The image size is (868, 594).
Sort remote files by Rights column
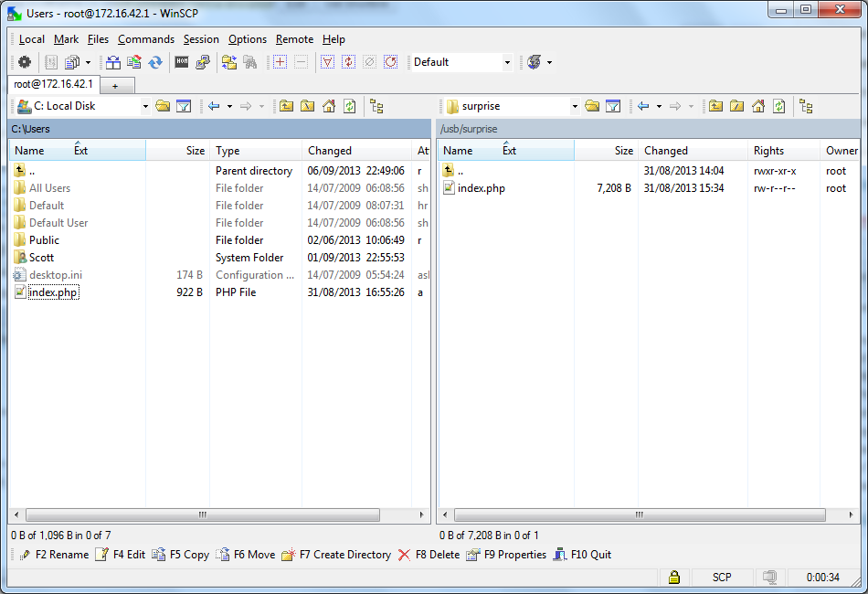(784, 151)
